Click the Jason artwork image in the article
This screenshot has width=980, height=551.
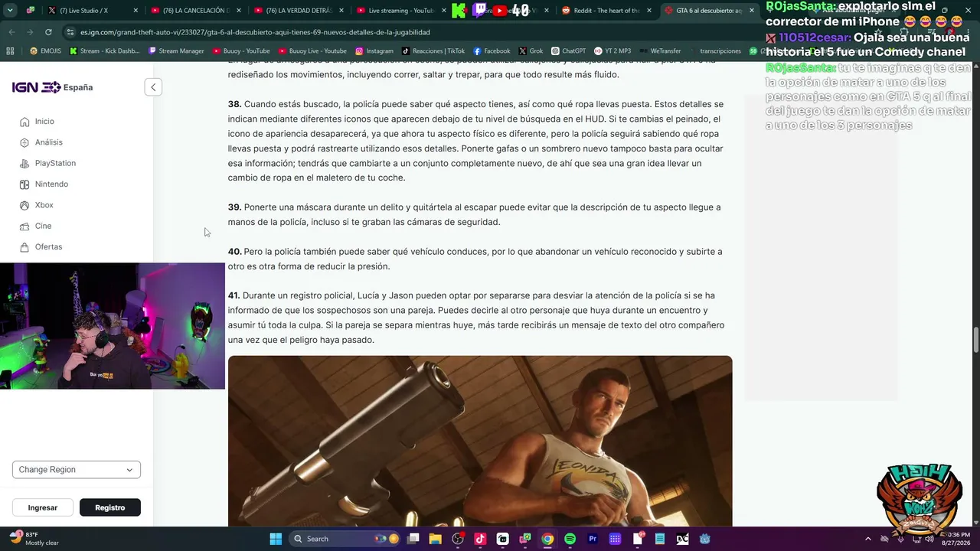click(480, 441)
